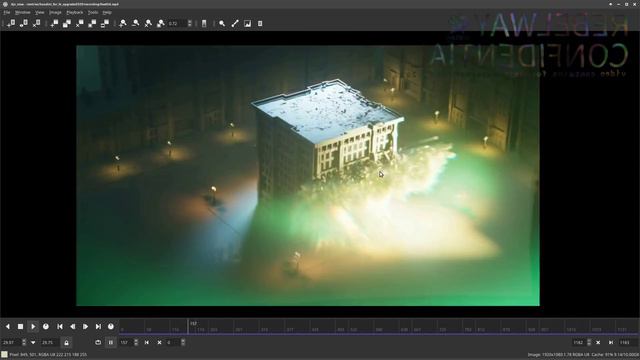
Task: Click the fit window toolbar icon
Action: click(x=92, y=23)
